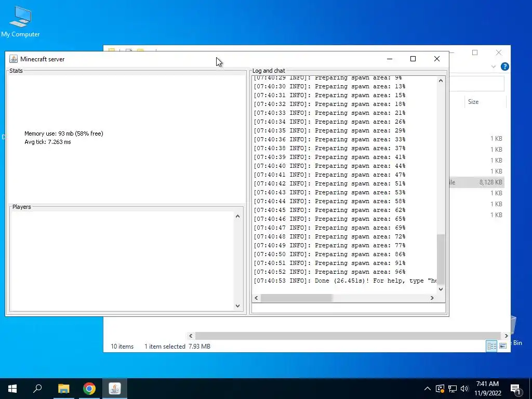532x399 pixels.
Task: Launch Google Chrome from the taskbar
Action: click(x=89, y=389)
